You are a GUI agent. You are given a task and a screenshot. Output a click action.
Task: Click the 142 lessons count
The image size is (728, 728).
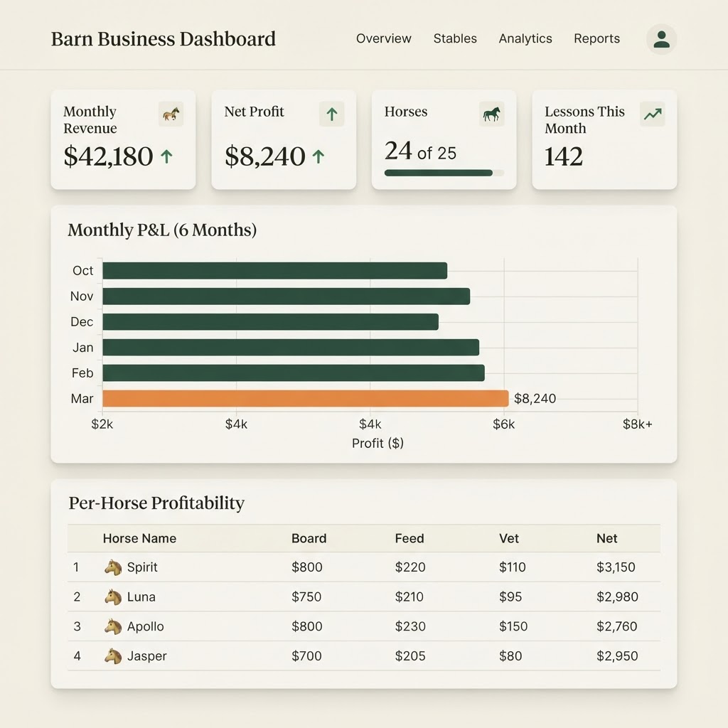point(563,156)
